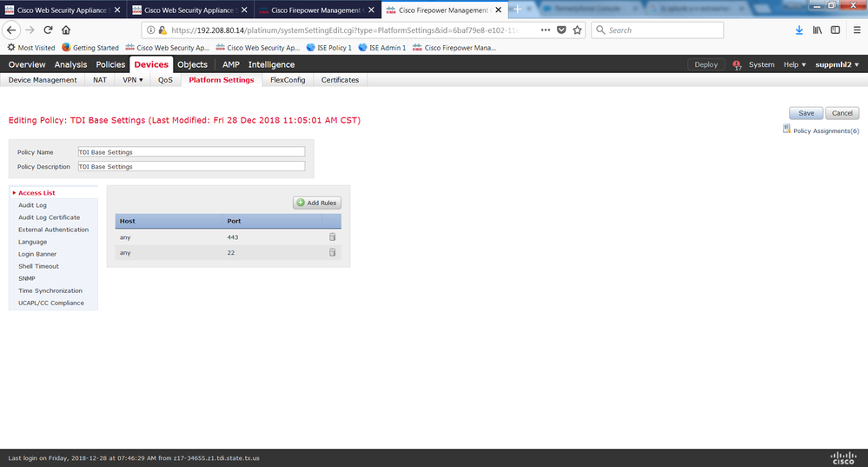Open a new browser tab
This screenshot has height=467, width=868.
point(517,10)
